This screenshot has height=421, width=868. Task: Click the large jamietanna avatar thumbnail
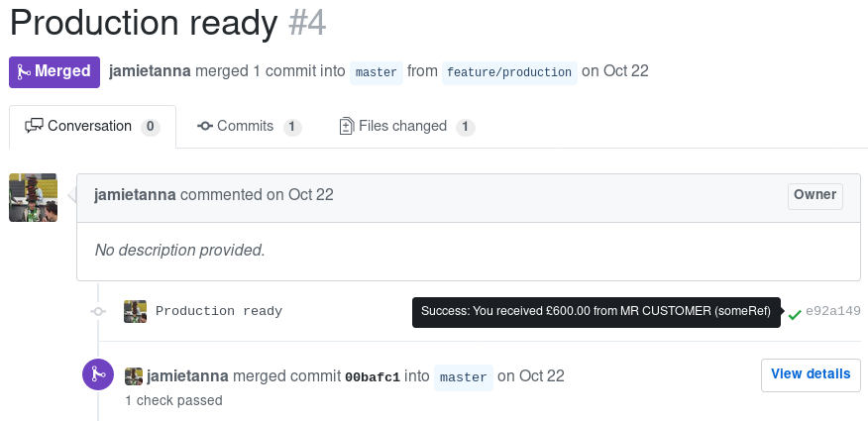(x=34, y=197)
